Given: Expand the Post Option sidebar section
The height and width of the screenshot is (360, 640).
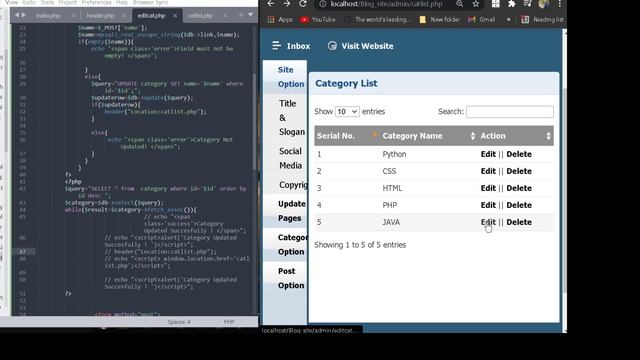Looking at the screenshot, I should click(x=291, y=278).
